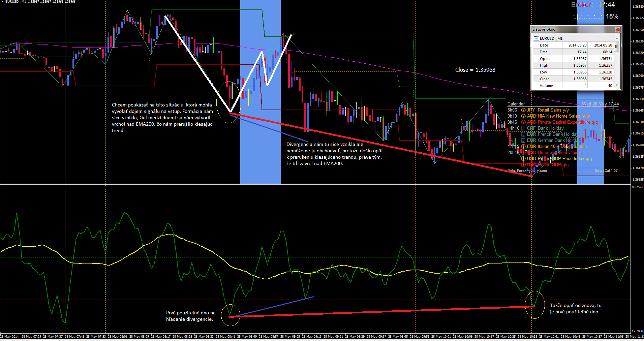Click the 'Chcem poukázať na túto situáciu' annotation
The image size is (644, 341).
(163, 118)
